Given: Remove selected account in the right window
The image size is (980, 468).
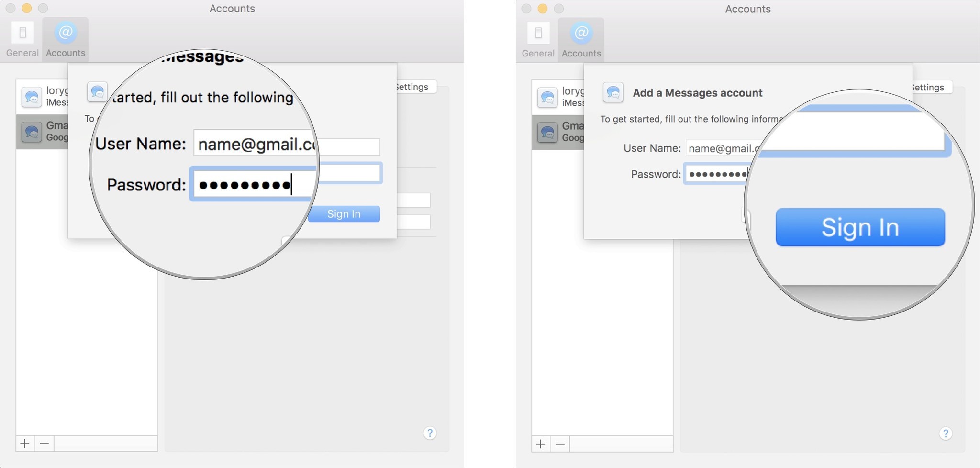Looking at the screenshot, I should pyautogui.click(x=560, y=444).
